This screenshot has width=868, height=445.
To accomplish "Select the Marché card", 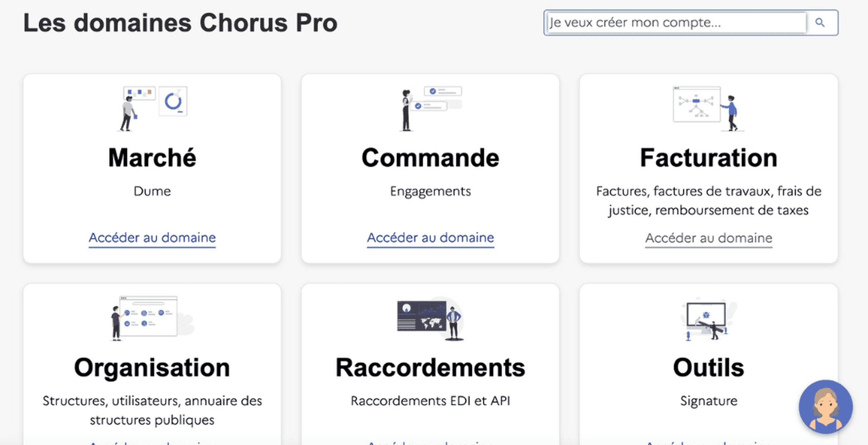I will [152, 168].
